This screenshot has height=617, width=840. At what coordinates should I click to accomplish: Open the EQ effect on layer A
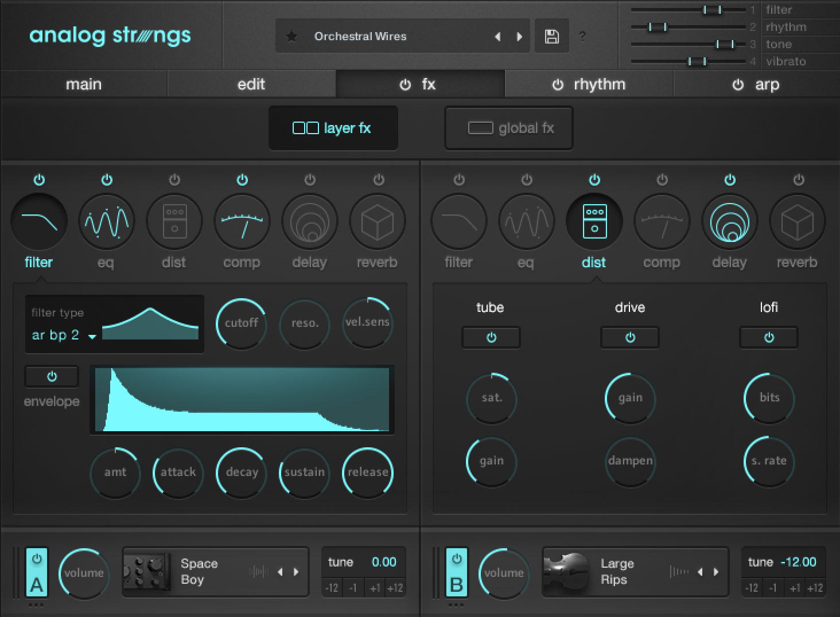pos(106,221)
